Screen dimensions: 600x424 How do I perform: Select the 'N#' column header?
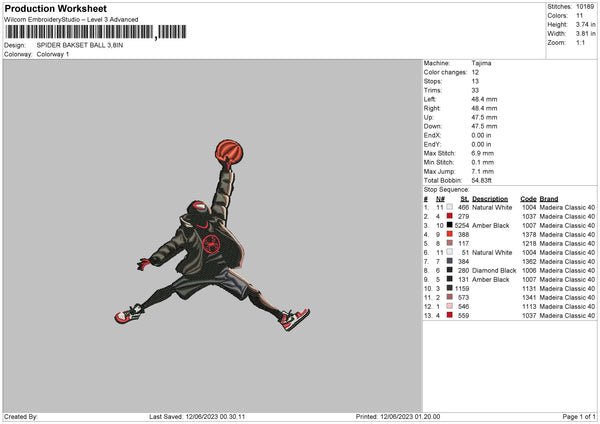coord(440,199)
